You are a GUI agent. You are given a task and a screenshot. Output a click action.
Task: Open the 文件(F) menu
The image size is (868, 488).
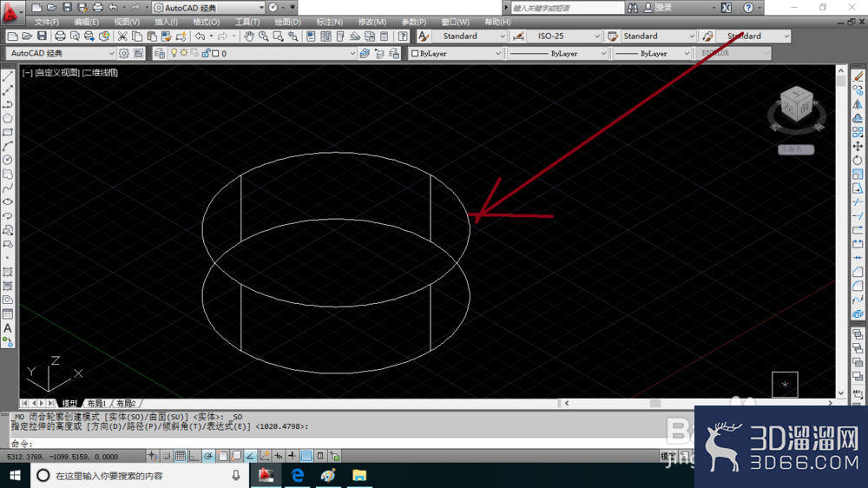tap(47, 23)
